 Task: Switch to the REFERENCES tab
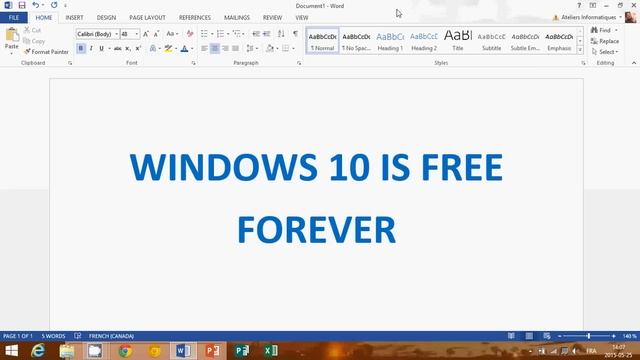tap(195, 18)
